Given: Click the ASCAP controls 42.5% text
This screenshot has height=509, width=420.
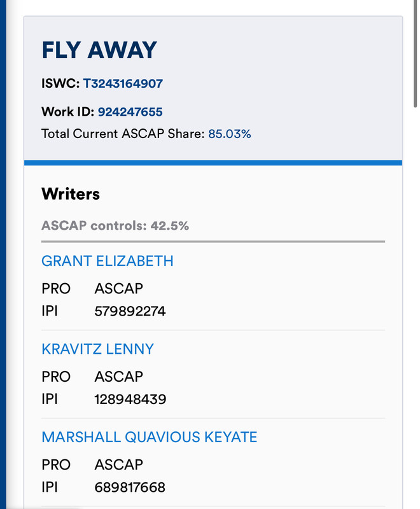Looking at the screenshot, I should coord(115,226).
